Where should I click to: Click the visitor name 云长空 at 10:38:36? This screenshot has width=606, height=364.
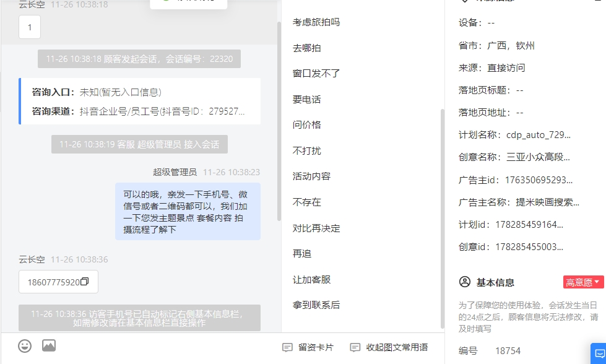(x=32, y=259)
